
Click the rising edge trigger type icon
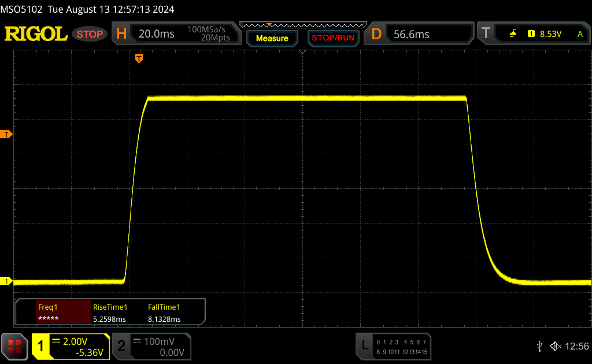[513, 34]
